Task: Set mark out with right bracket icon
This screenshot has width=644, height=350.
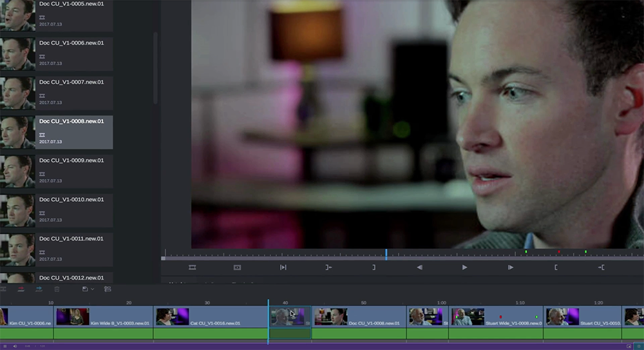Action: pos(374,267)
